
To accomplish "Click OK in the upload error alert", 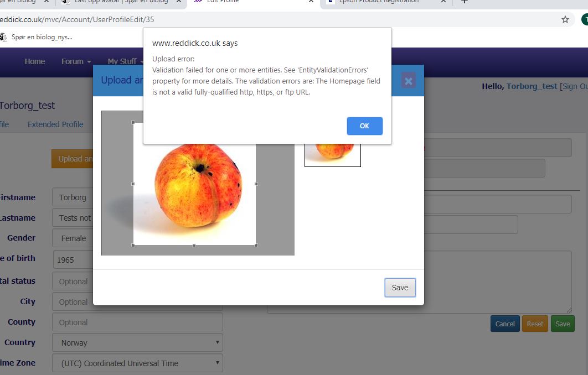I will pyautogui.click(x=364, y=126).
